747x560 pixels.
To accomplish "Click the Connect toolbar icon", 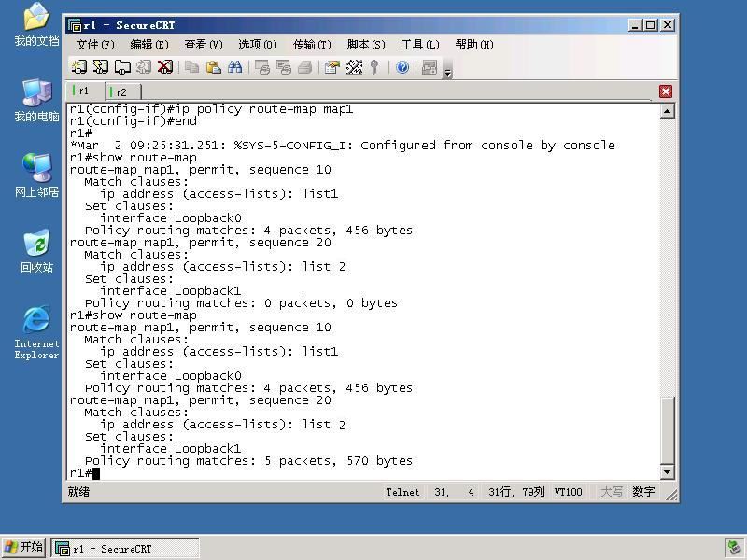I will tap(79, 67).
